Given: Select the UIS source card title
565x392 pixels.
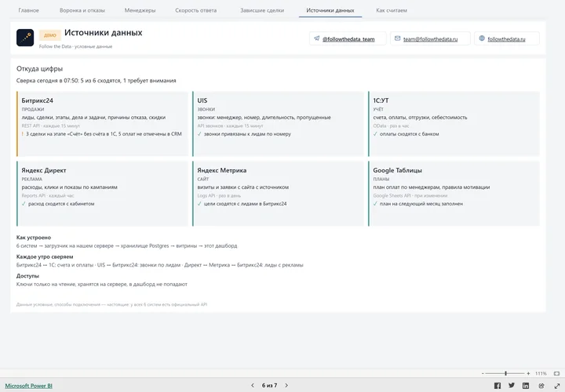Looking at the screenshot, I should point(202,100).
